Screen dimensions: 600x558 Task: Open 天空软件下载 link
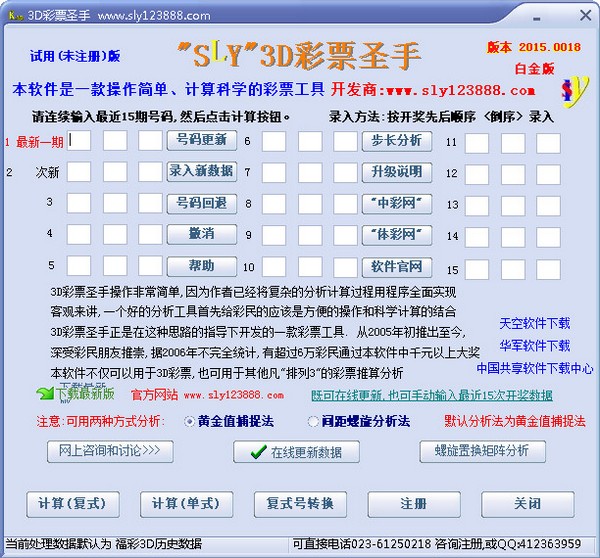point(535,324)
